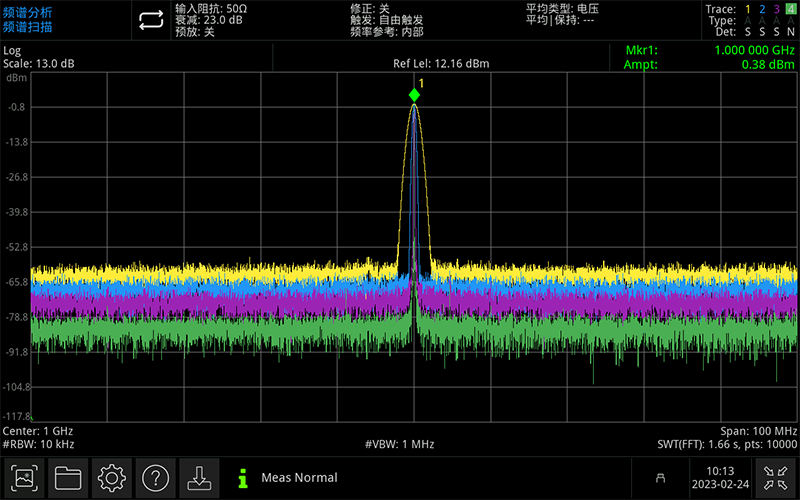Click the green marker 1 diamond on peak
Image resolution: width=800 pixels, height=500 pixels.
pyautogui.click(x=414, y=95)
